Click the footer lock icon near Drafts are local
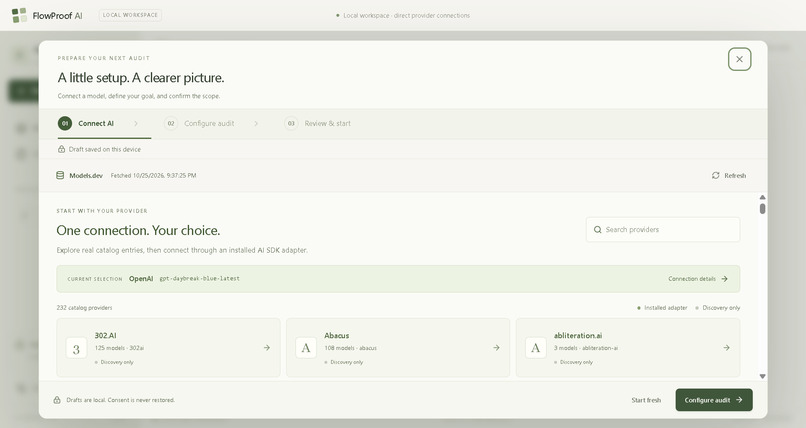Image resolution: width=806 pixels, height=428 pixels. 57,400
